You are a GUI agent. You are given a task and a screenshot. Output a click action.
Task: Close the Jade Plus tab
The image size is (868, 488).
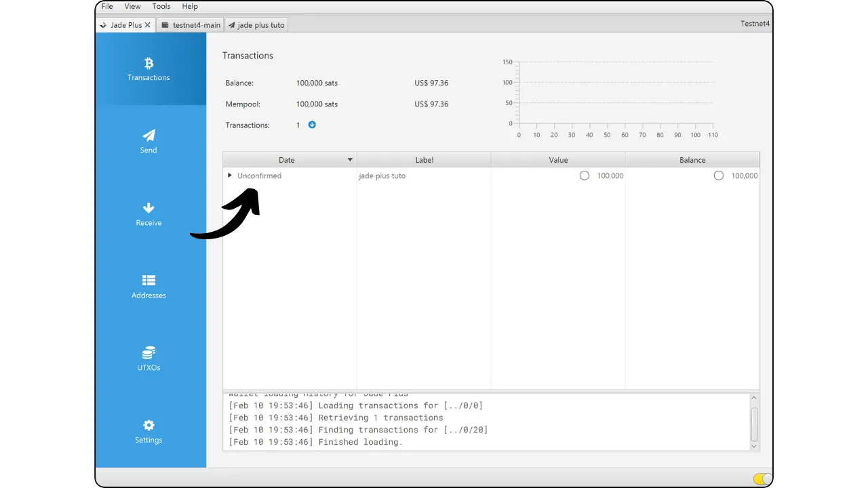click(148, 25)
